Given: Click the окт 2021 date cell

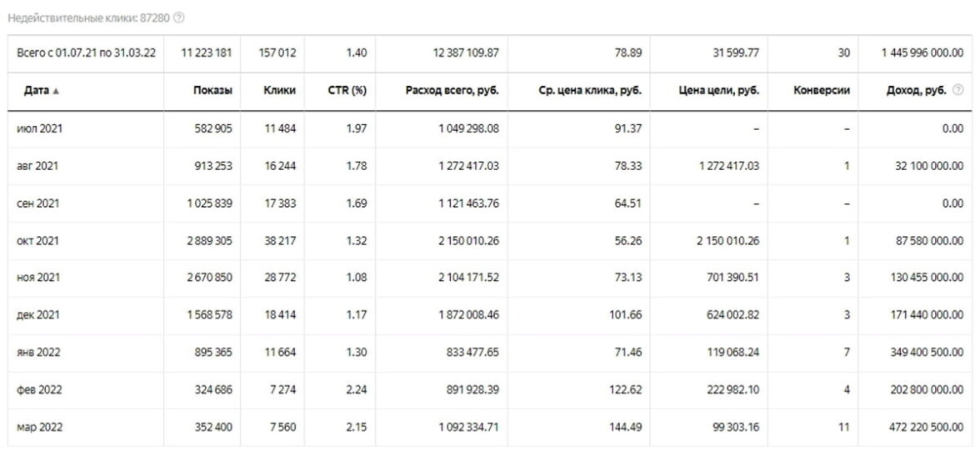Looking at the screenshot, I should click(x=37, y=240).
